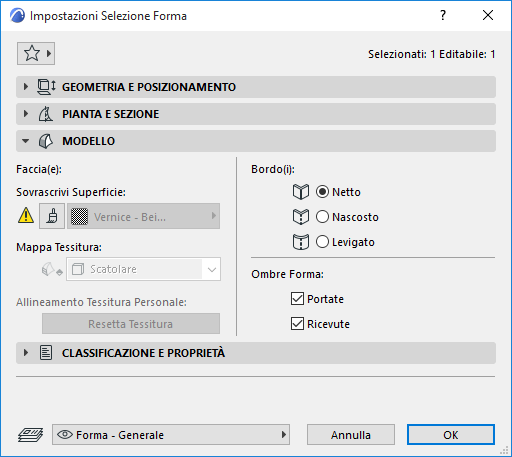Select the Nascosto edge radio button
This screenshot has height=457, width=512.
pyautogui.click(x=322, y=217)
